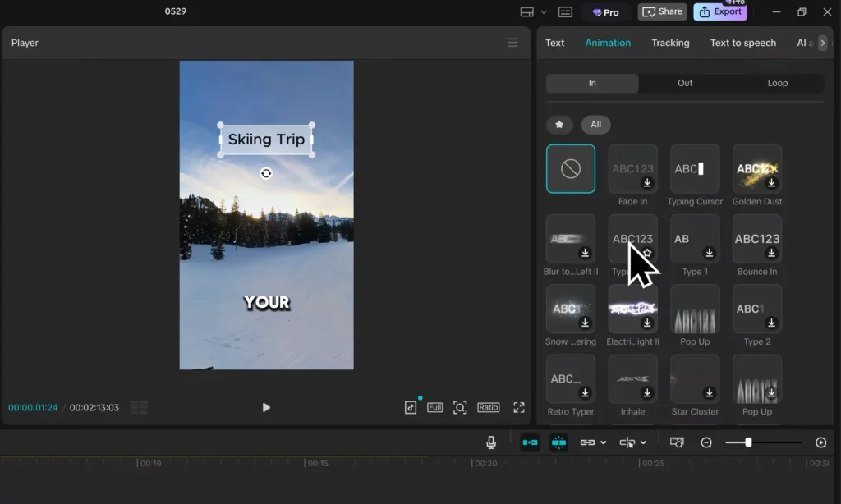Screen dimensions: 841x504
Task: Expand more tabs with right chevron
Action: tap(823, 43)
